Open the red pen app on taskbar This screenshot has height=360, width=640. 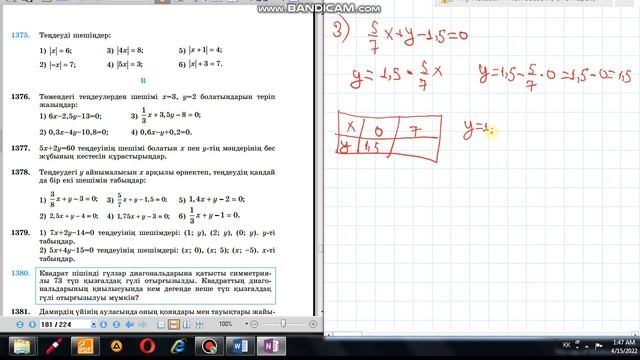54,347
